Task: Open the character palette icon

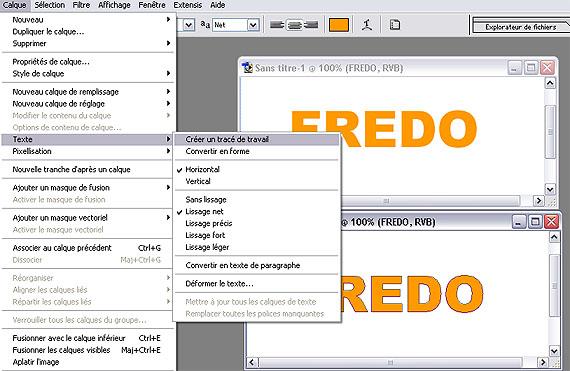Action: [395, 25]
